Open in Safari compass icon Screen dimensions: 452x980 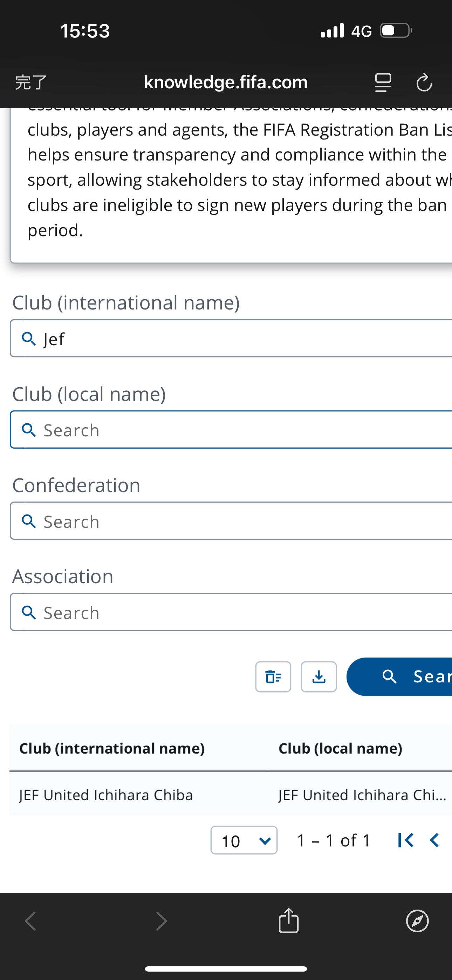pyautogui.click(x=417, y=921)
